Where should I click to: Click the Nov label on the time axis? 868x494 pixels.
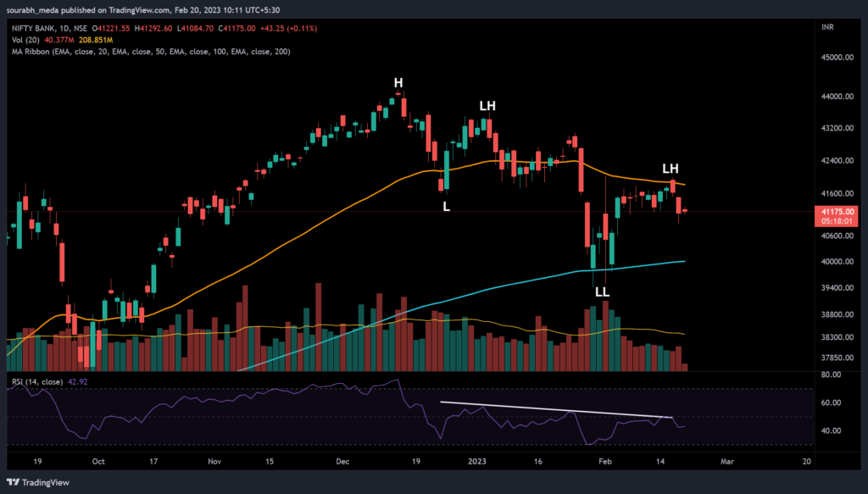coord(214,461)
